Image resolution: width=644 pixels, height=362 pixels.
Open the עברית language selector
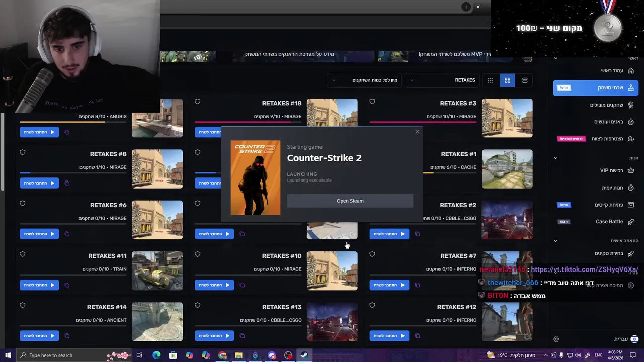626,339
